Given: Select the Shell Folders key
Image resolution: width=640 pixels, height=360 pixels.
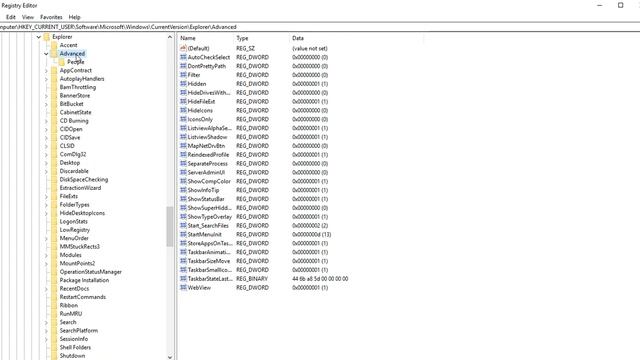Looking at the screenshot, I should (x=75, y=347).
